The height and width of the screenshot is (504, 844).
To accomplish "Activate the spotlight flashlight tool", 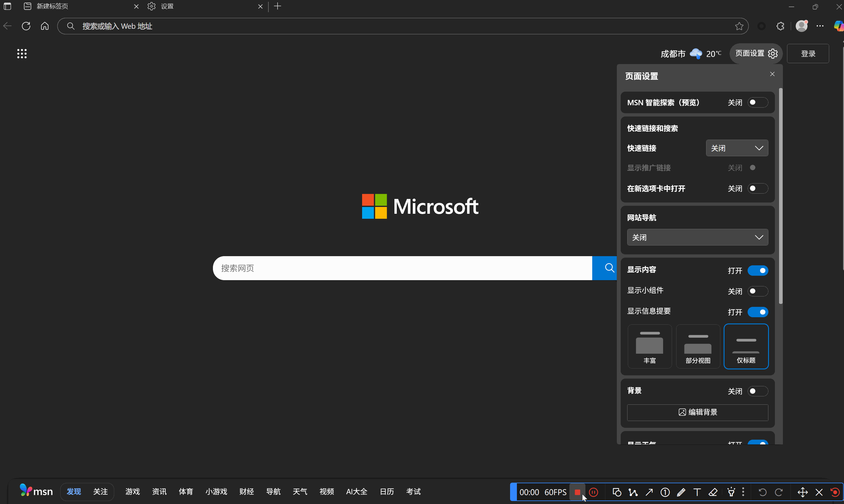I will 731,492.
